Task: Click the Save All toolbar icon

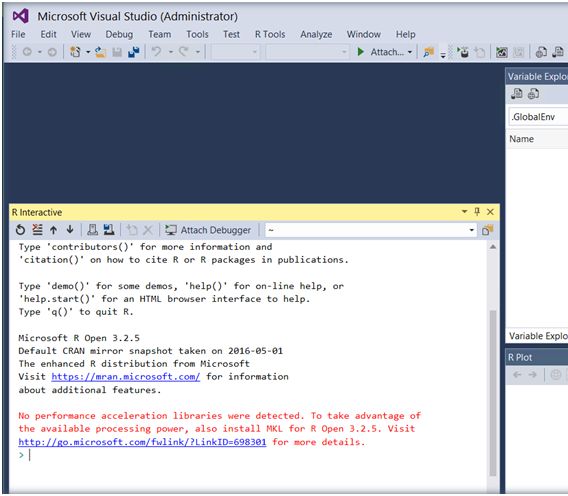Action: point(134,52)
